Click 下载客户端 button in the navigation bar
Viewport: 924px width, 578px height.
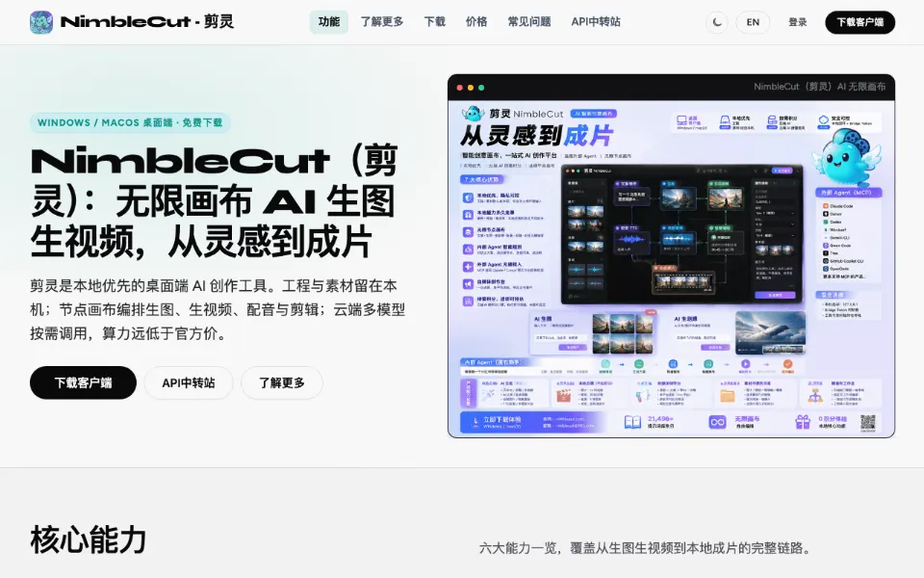(x=860, y=22)
